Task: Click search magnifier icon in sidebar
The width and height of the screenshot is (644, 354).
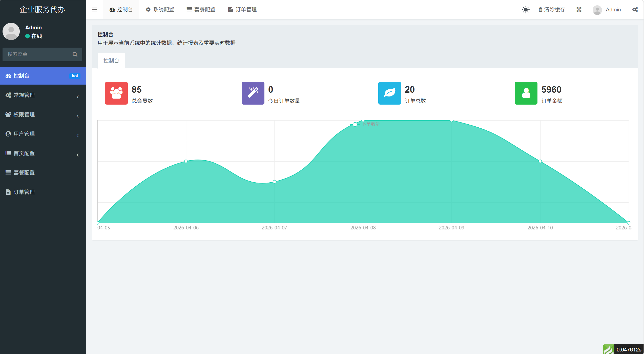Action: [x=75, y=54]
